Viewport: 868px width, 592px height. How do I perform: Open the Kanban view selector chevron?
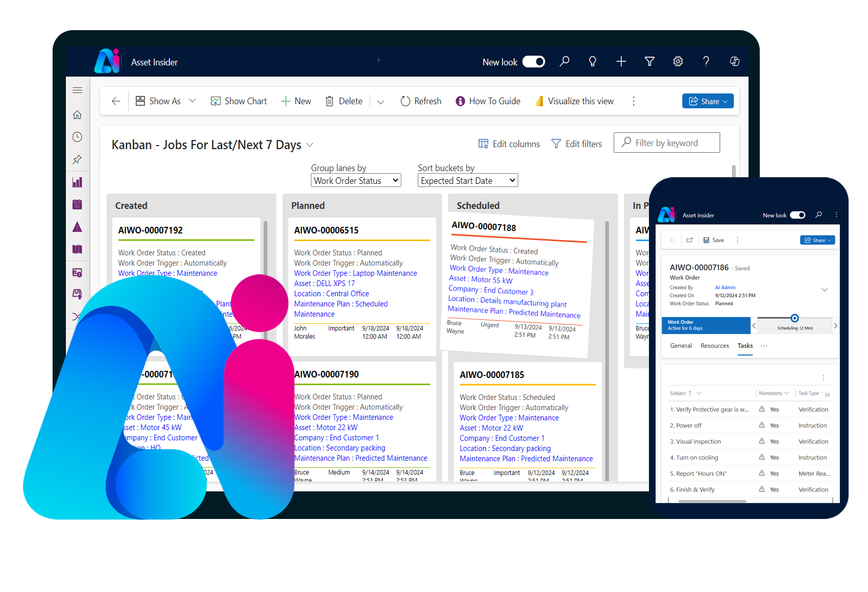tap(310, 145)
